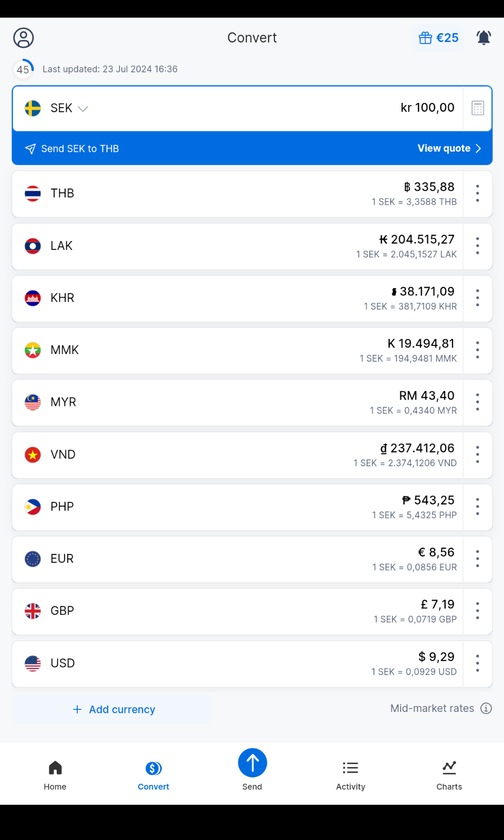This screenshot has height=840, width=504.
Task: Open three-dot menu for LAK row
Action: click(x=477, y=246)
